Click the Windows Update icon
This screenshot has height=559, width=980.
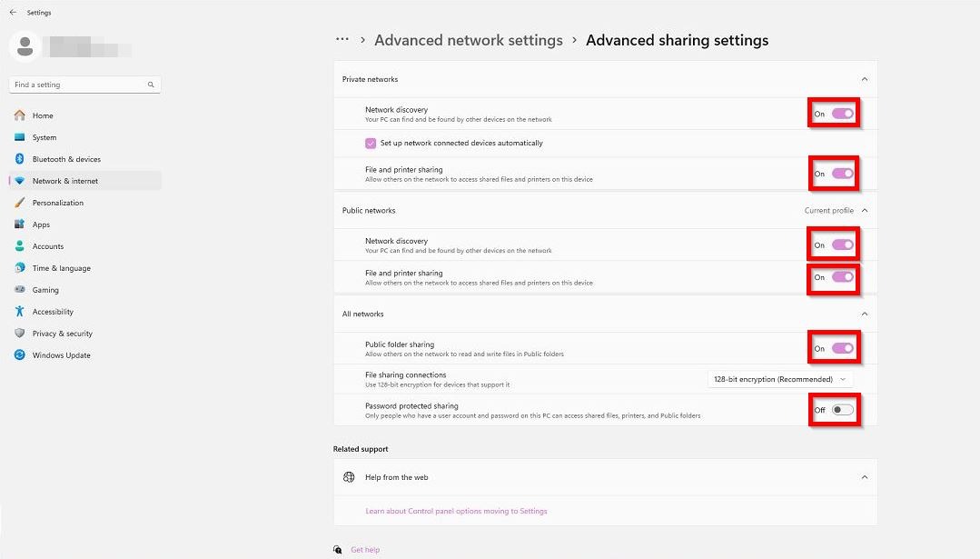[20, 355]
